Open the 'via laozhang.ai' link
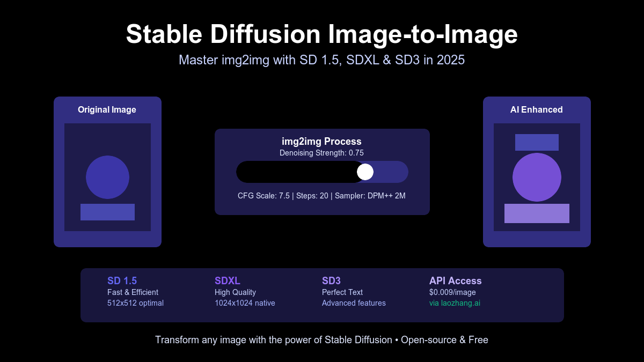644x362 pixels. (455, 303)
